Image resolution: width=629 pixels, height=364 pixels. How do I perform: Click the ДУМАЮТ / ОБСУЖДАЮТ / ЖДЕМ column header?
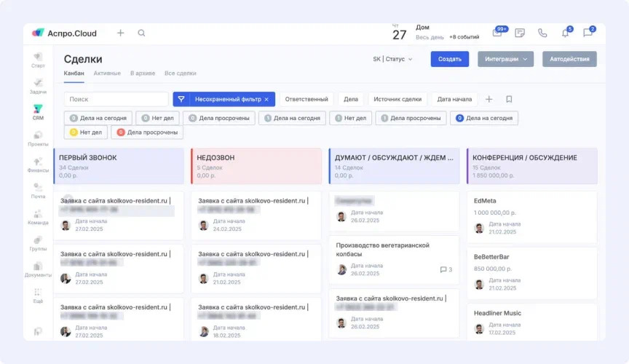click(395, 166)
